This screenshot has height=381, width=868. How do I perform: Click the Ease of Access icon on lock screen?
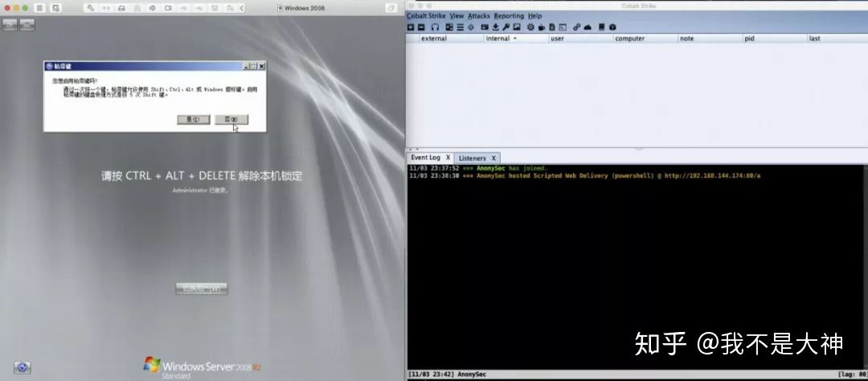tap(23, 367)
